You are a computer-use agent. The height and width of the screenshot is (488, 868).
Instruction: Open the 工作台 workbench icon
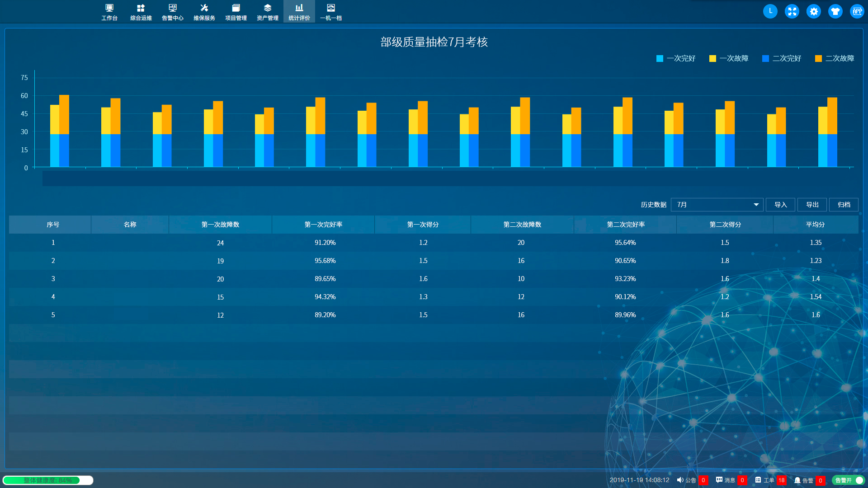point(109,12)
